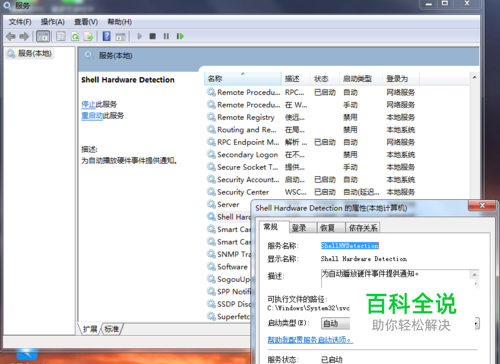
Task: Open the 查看(V) menu
Action: (86, 22)
